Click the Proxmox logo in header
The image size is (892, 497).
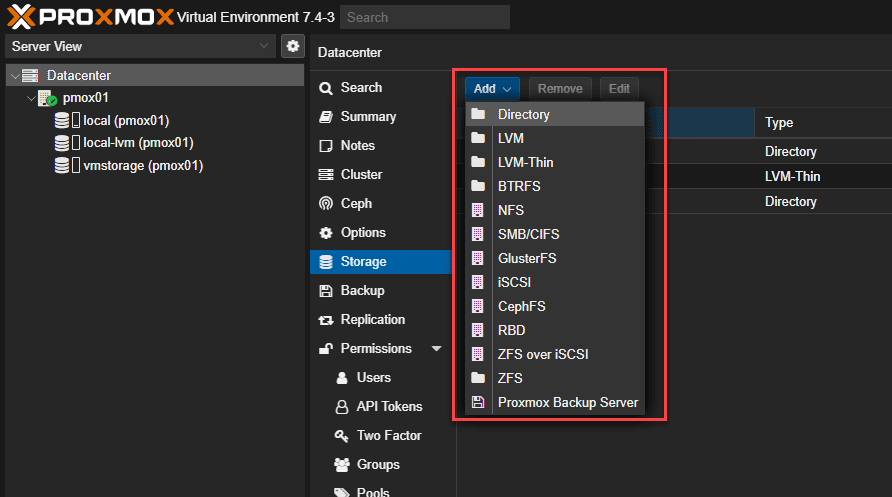pyautogui.click(x=90, y=16)
